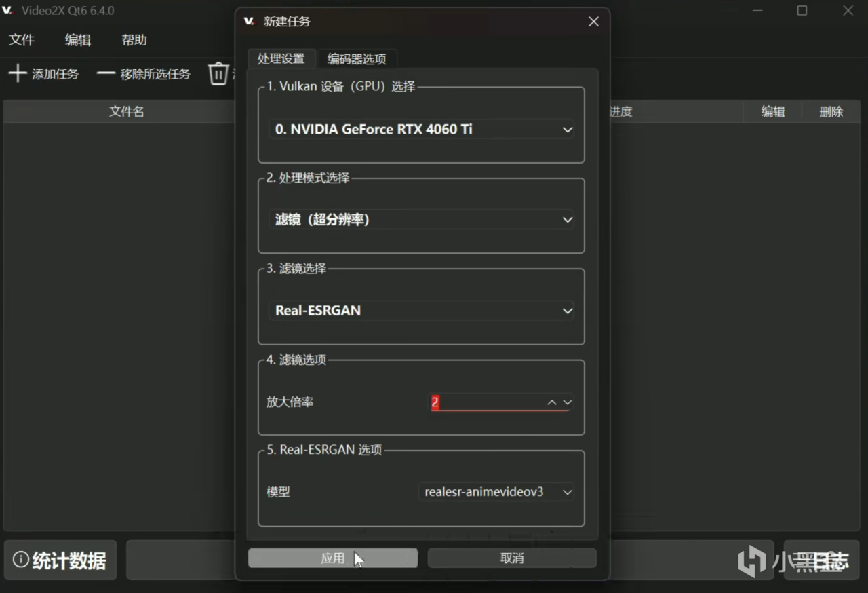Image resolution: width=868 pixels, height=593 pixels.
Task: Switch to the 处理设置 tab
Action: click(x=281, y=59)
